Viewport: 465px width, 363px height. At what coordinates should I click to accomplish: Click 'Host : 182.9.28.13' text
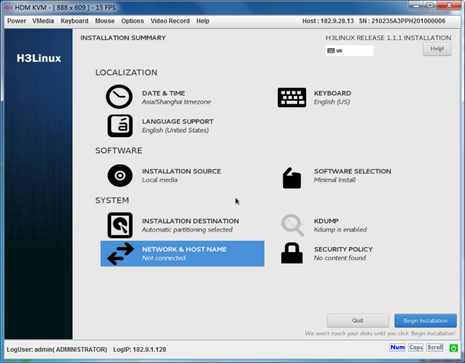(x=328, y=21)
